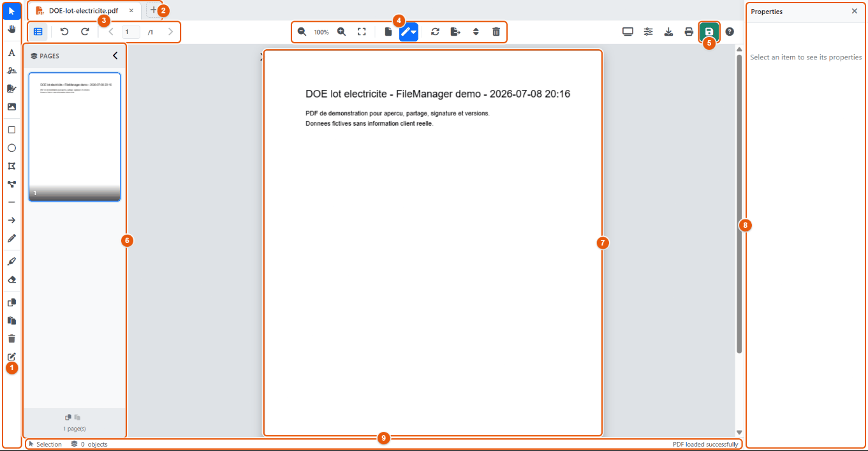Screen dimensions: 868x451
Task: Zoom in with the magnifier plus
Action: (x=342, y=31)
